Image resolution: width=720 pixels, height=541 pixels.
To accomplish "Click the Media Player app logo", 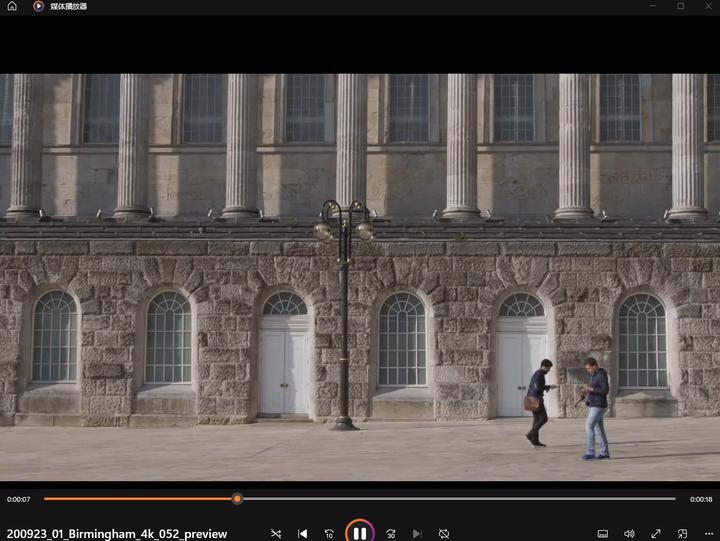I will coord(38,6).
